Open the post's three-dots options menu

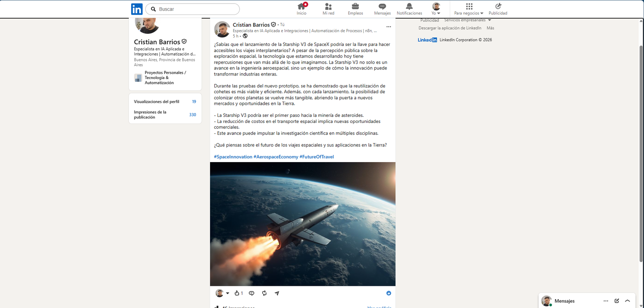(x=388, y=27)
